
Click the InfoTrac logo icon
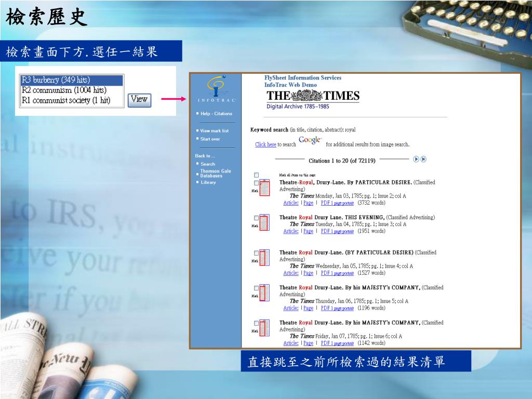click(x=216, y=88)
